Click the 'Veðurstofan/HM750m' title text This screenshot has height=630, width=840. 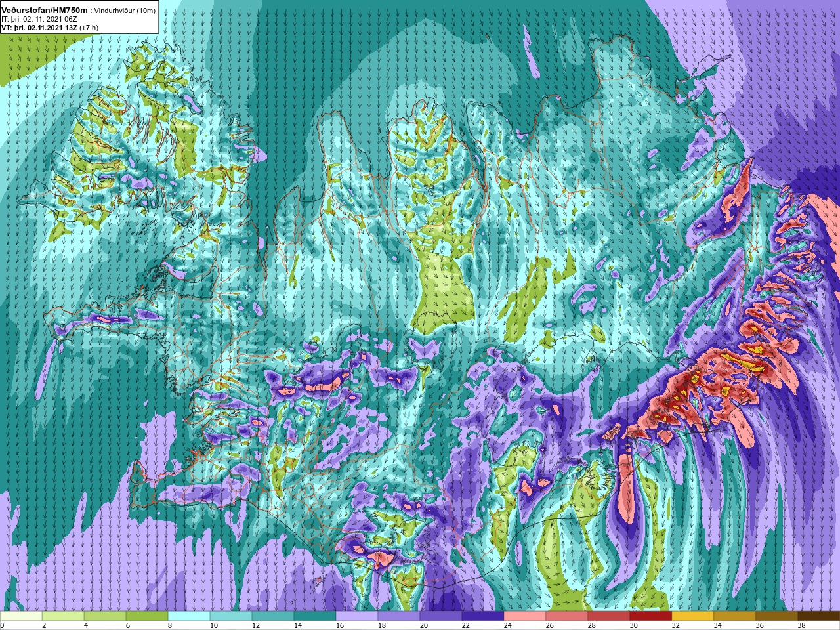click(45, 10)
